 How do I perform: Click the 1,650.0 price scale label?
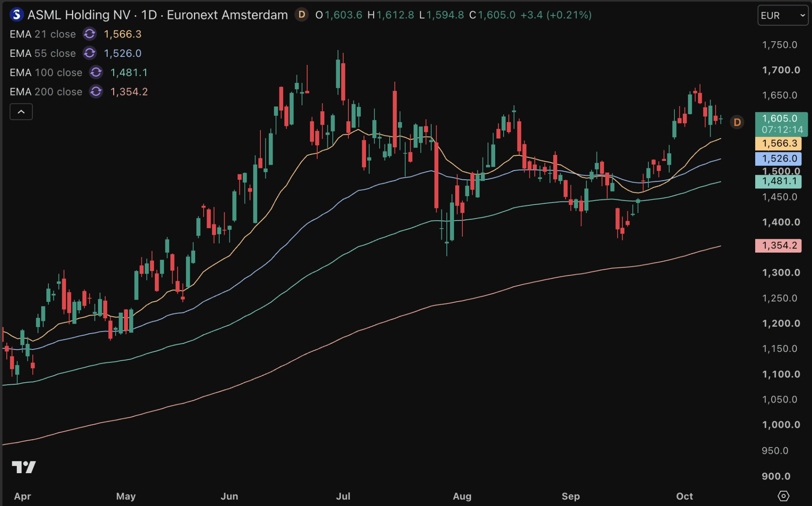coord(780,95)
